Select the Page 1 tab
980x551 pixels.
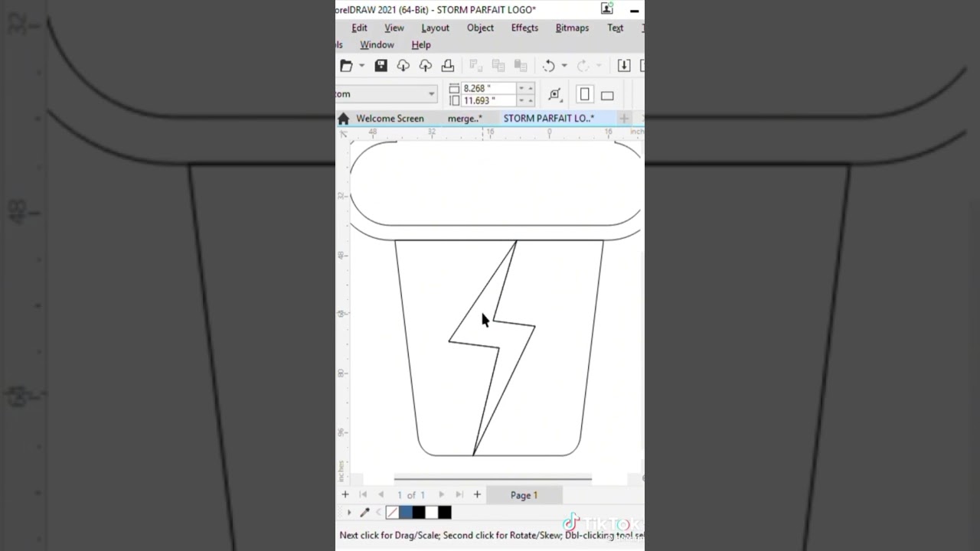tap(524, 495)
